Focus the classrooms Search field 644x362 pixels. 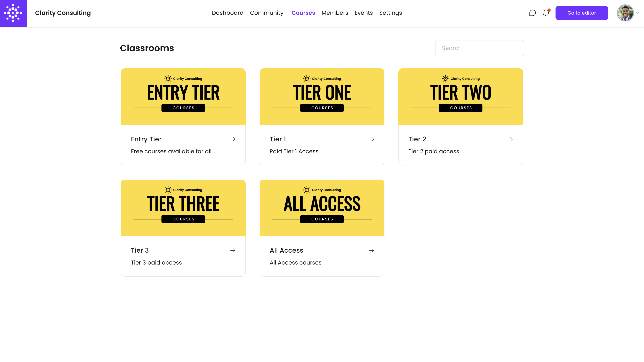(479, 48)
